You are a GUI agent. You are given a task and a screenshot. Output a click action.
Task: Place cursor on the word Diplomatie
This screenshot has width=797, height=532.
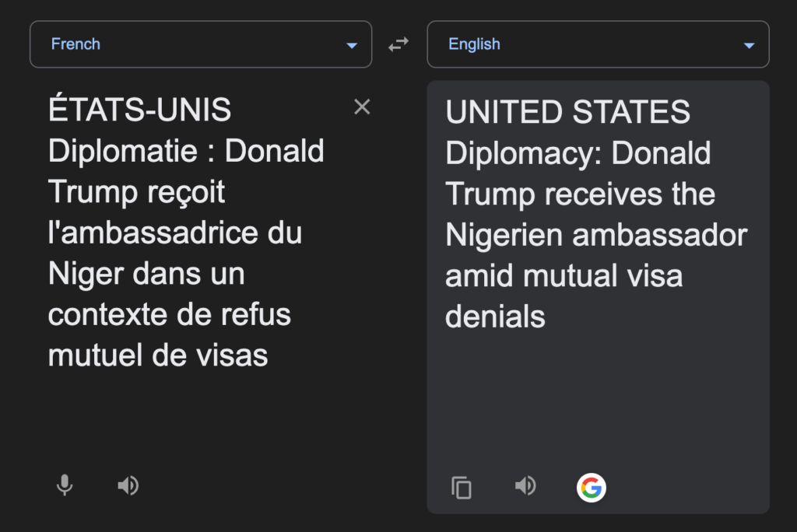coord(122,151)
